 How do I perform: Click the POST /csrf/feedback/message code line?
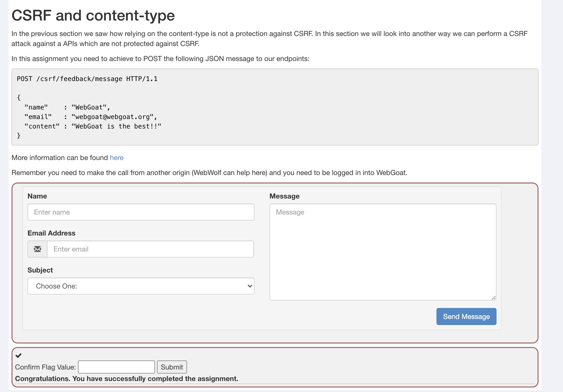tap(87, 79)
